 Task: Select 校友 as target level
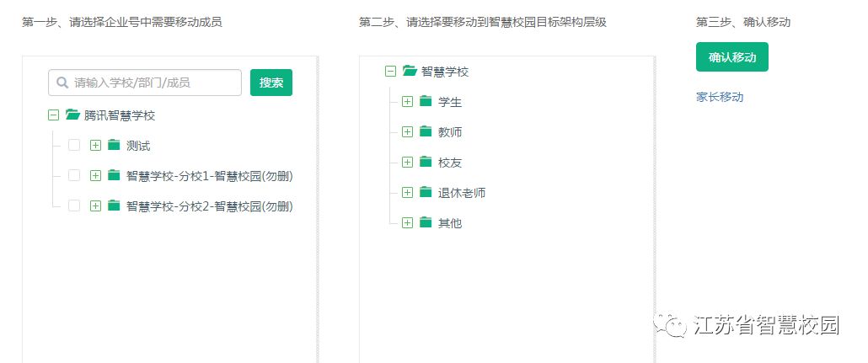click(450, 163)
